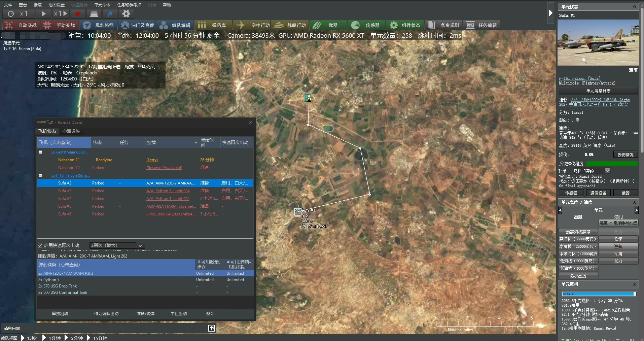Collapse the 2x Gulfstream G550 group
This screenshot has width=644, height=341.
[40, 152]
